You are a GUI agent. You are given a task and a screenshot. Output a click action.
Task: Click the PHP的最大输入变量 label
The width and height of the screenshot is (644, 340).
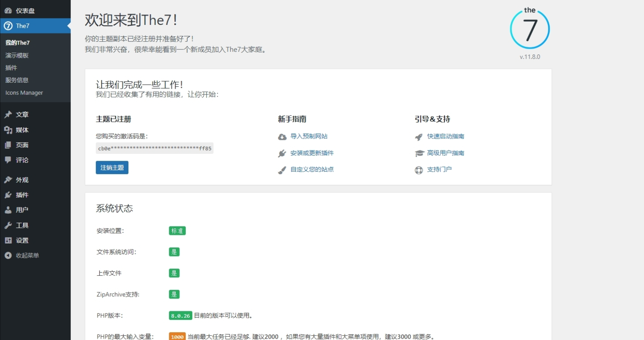(125, 337)
